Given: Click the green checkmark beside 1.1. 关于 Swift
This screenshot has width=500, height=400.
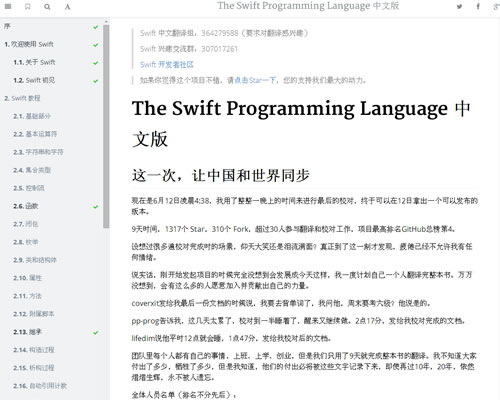Looking at the screenshot, I should tap(96, 63).
